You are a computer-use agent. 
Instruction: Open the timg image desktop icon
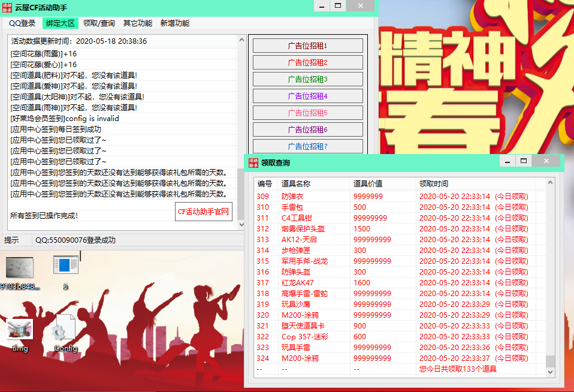(x=19, y=330)
